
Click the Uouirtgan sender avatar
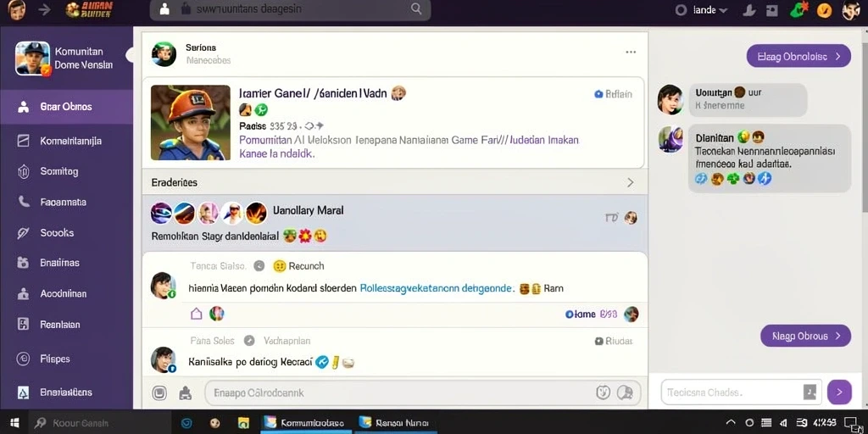pos(670,100)
